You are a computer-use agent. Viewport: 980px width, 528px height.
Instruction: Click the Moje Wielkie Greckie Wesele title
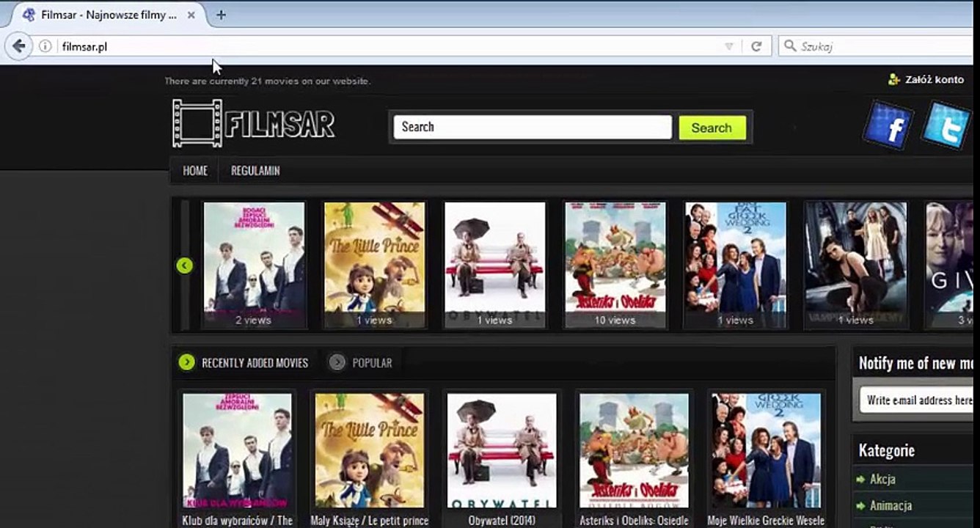(766, 521)
